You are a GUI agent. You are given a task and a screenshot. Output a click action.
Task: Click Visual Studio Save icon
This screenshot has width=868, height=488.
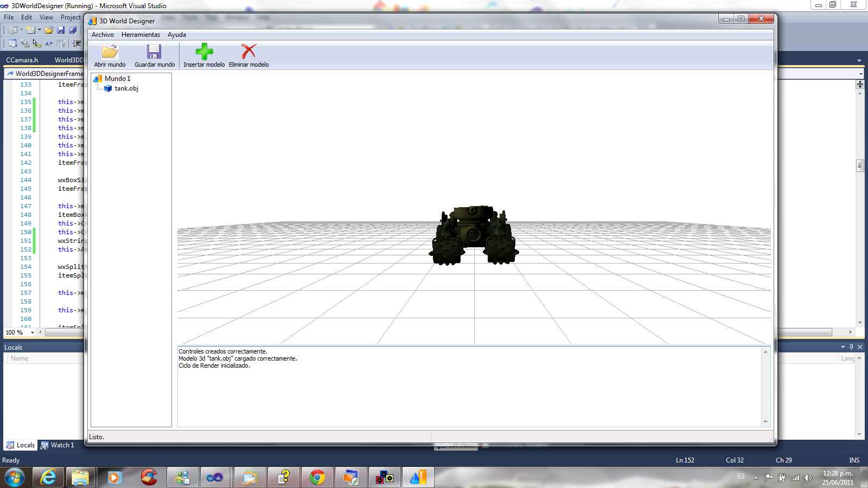coord(61,30)
